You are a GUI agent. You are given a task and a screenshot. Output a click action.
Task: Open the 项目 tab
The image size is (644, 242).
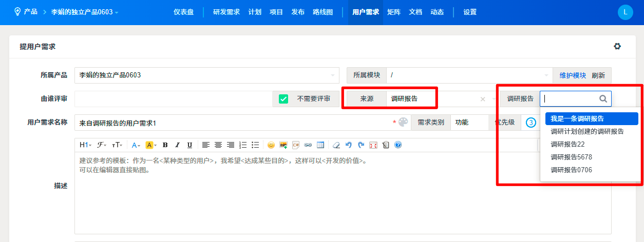click(x=276, y=12)
